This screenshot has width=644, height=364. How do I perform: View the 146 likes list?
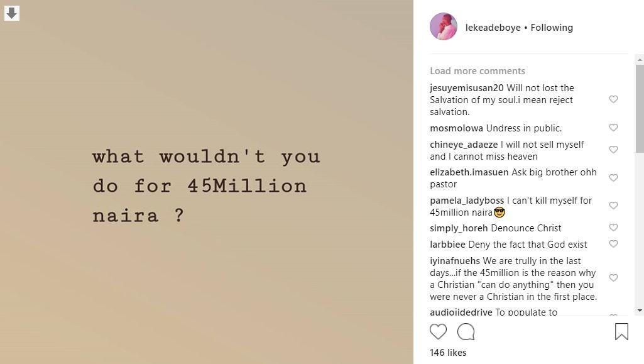pos(448,353)
